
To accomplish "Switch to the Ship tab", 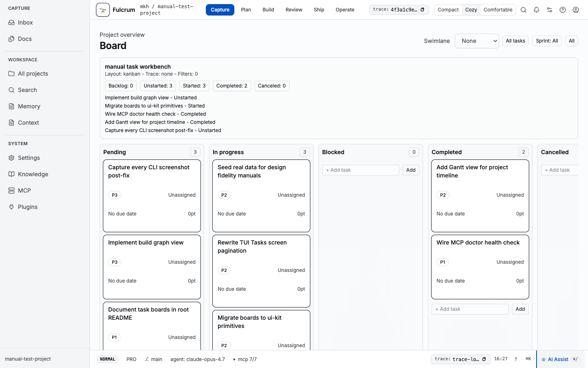I will (x=319, y=10).
